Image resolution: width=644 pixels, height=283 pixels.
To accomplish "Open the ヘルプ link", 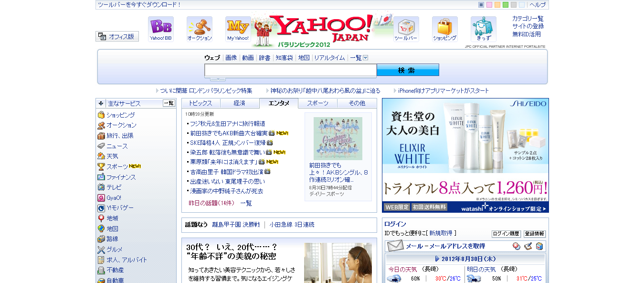I will [x=538, y=5].
